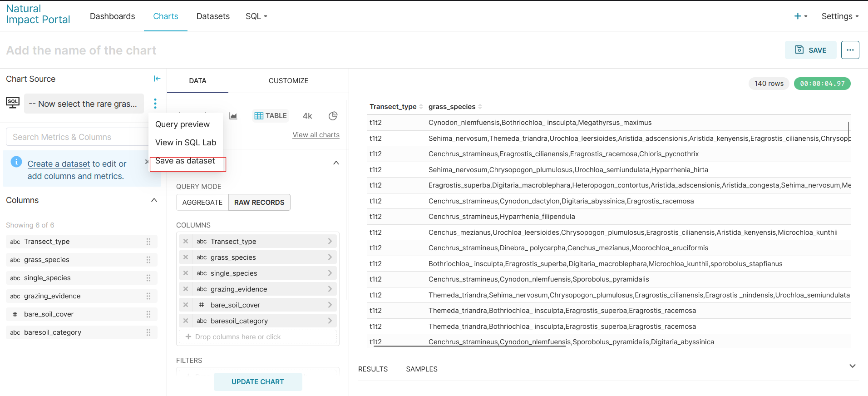Collapse the Columns section chevron
868x396 pixels.
coord(154,200)
